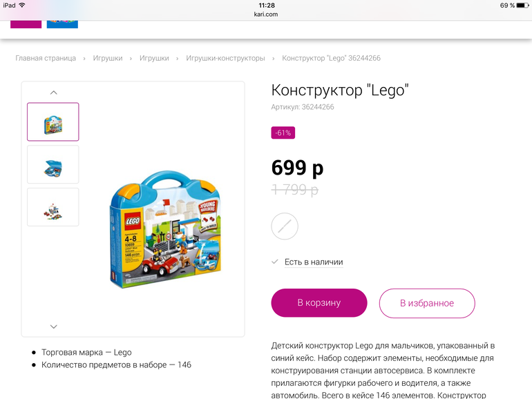
Task: Tap the blue logo in the header
Action: tap(62, 24)
